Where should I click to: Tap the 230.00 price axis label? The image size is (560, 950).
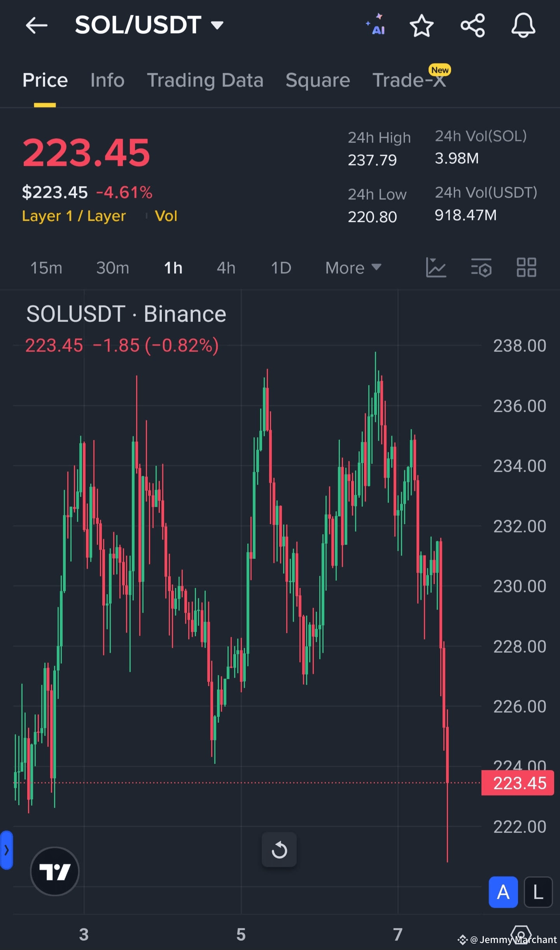pos(520,586)
